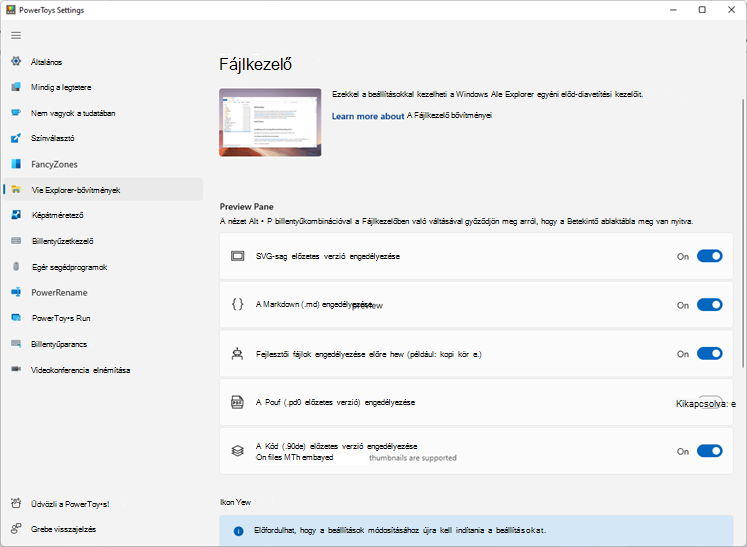Click the info icon in blue banner
The image size is (747, 547).
239,531
